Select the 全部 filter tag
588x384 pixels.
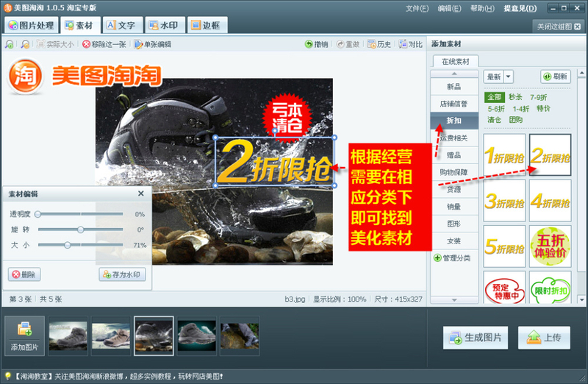click(494, 97)
